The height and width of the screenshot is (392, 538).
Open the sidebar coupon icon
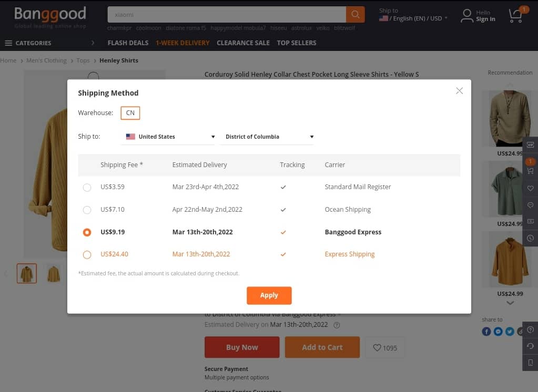click(530, 221)
